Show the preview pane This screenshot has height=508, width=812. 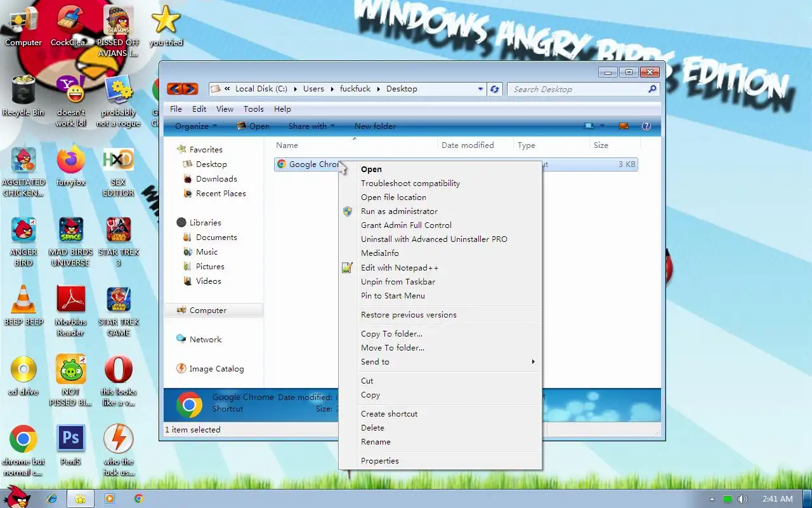[x=624, y=126]
